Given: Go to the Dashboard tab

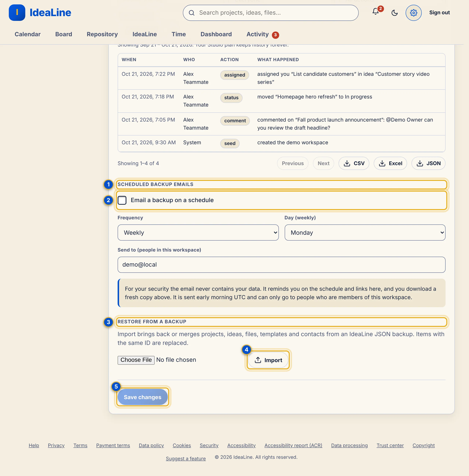Looking at the screenshot, I should click(216, 34).
